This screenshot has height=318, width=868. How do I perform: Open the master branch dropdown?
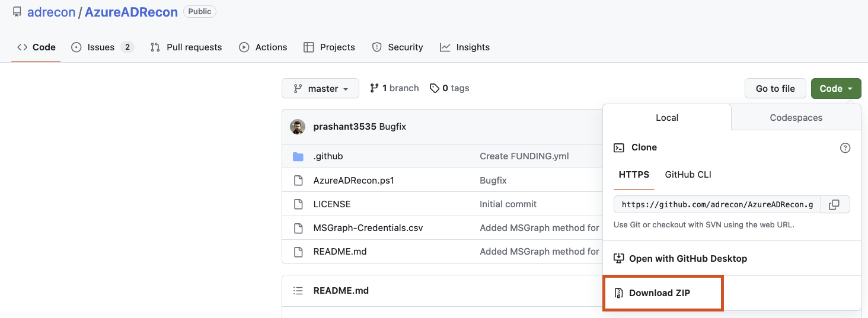(x=320, y=89)
